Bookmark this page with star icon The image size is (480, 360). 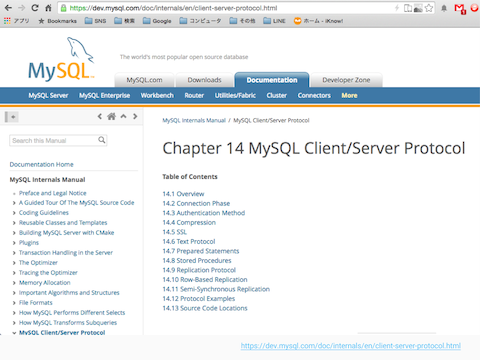pyautogui.click(x=429, y=8)
